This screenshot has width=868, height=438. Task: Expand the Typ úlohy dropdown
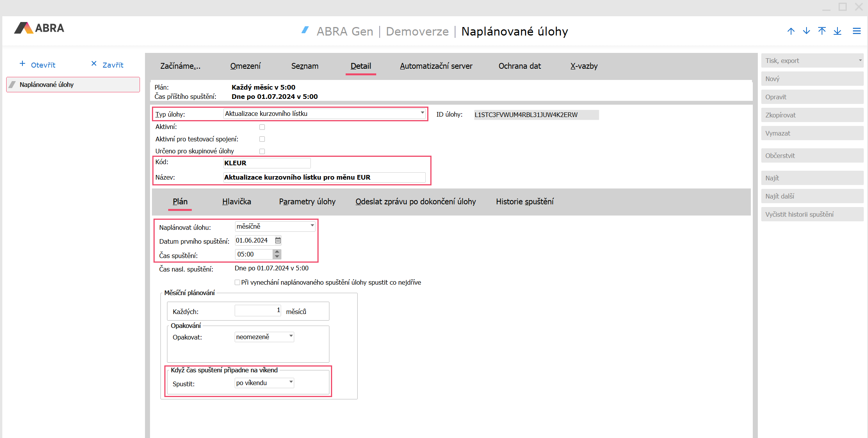tap(422, 113)
